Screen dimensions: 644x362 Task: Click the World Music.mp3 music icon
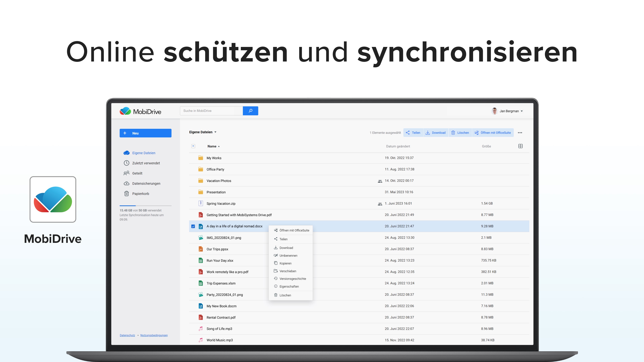coord(201,340)
